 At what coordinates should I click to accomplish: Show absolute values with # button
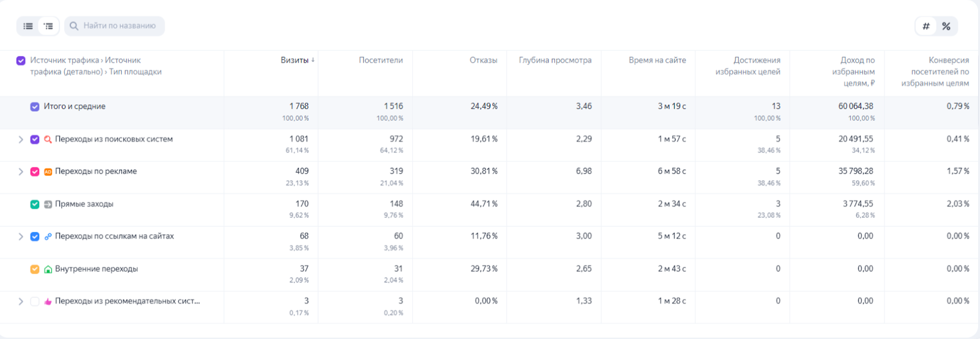[x=926, y=26]
